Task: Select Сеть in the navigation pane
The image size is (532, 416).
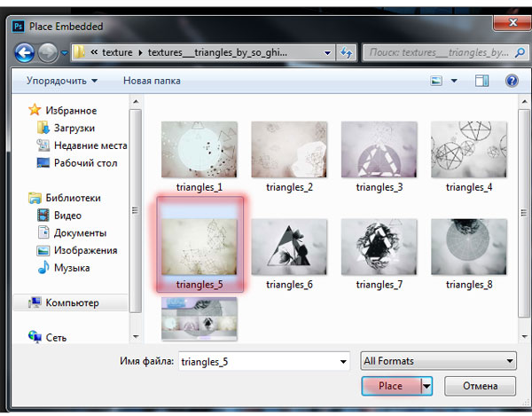Action: tap(56, 338)
